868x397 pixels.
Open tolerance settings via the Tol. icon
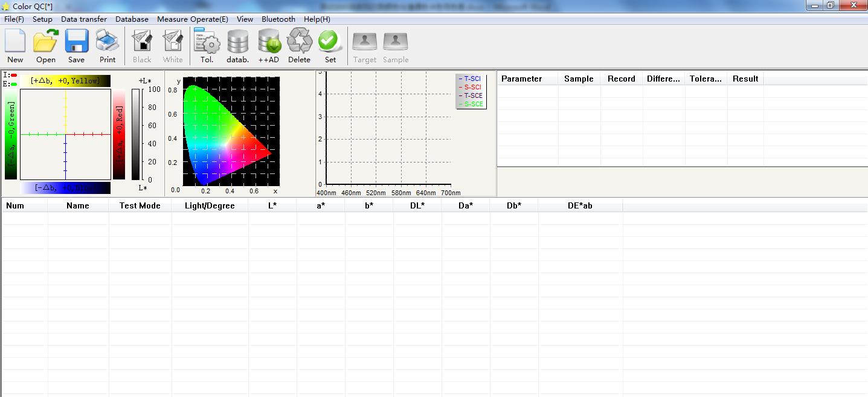[x=207, y=46]
